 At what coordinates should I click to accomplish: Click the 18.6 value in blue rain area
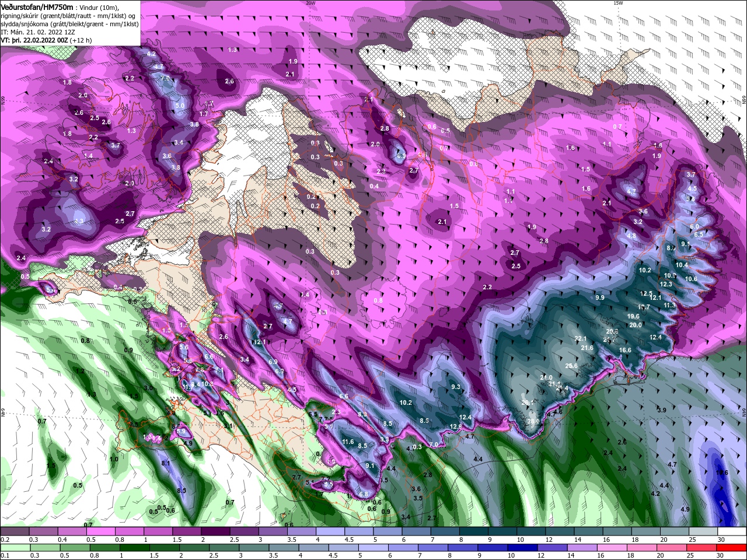[x=722, y=473]
